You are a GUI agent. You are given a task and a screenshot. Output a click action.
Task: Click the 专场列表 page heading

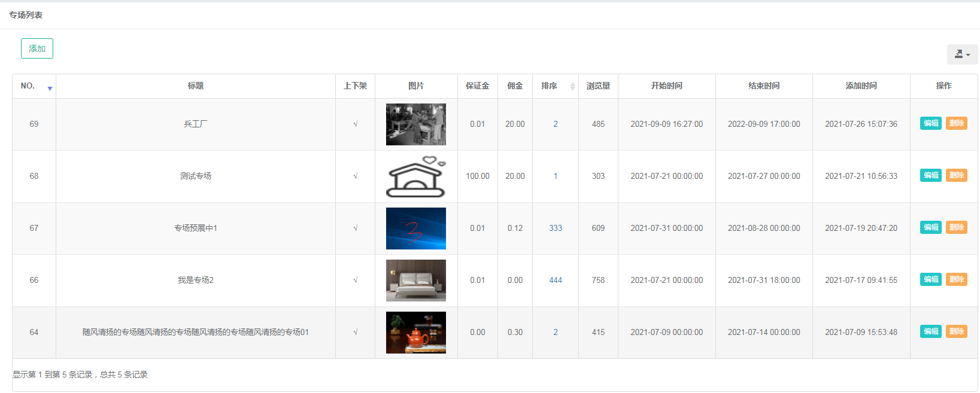(x=26, y=15)
